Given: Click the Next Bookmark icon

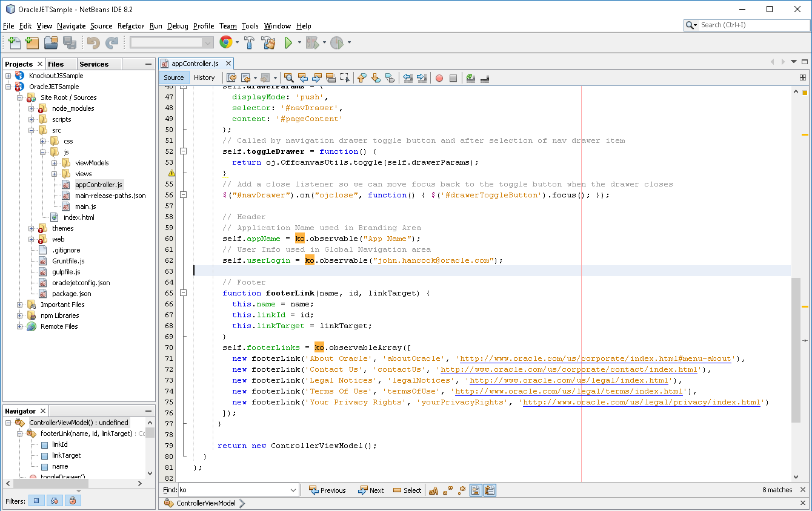Looking at the screenshot, I should point(376,77).
